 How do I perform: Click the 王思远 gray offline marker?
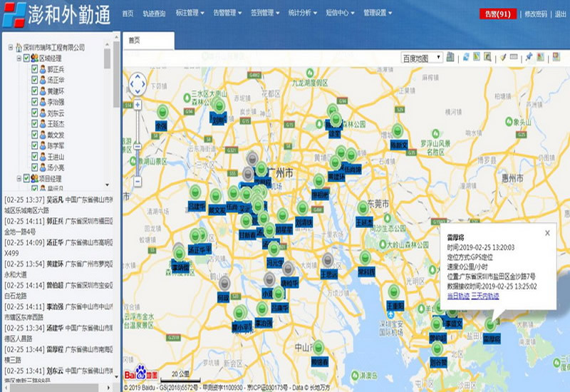(328, 259)
